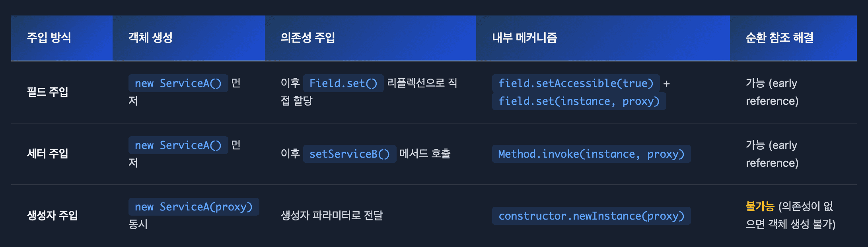This screenshot has height=247, width=868.
Task: Click the new ServiceA(proxy) code snippet
Action: coord(194,207)
